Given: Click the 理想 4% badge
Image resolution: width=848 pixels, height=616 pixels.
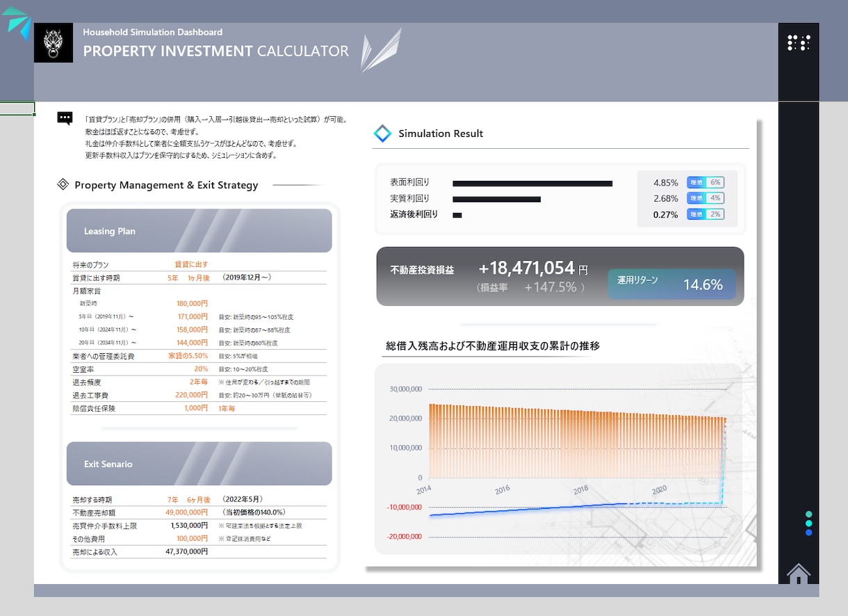Looking at the screenshot, I should coord(706,198).
